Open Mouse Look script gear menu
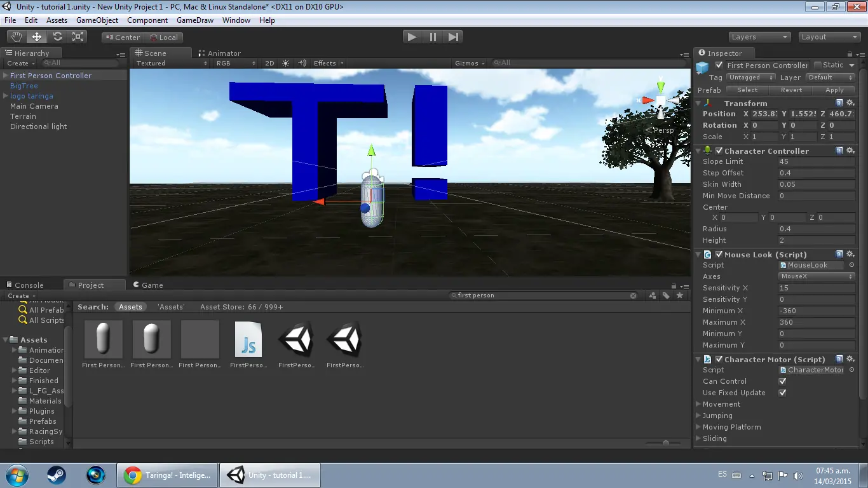The width and height of the screenshot is (868, 488). (850, 254)
